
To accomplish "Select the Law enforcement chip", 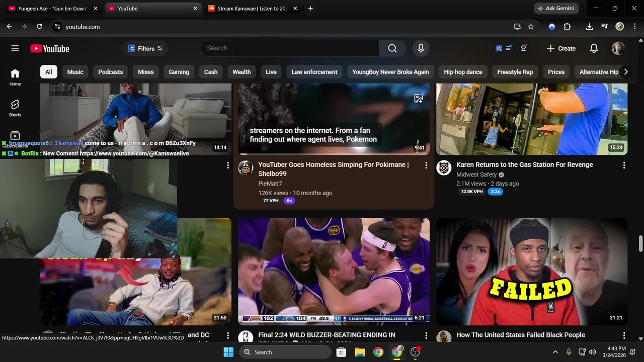I will [x=314, y=72].
